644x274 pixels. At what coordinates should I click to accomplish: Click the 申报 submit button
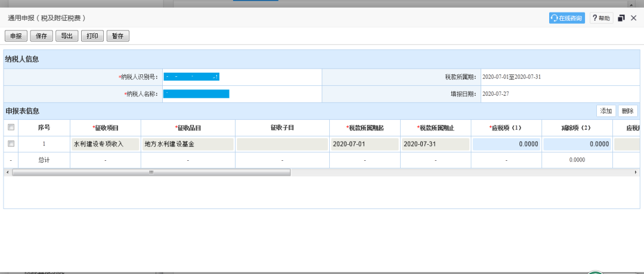click(x=16, y=36)
